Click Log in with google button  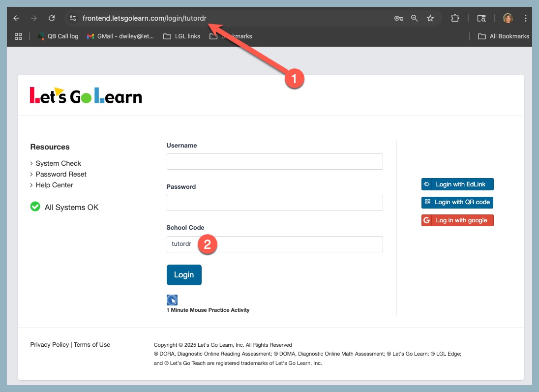pos(457,220)
